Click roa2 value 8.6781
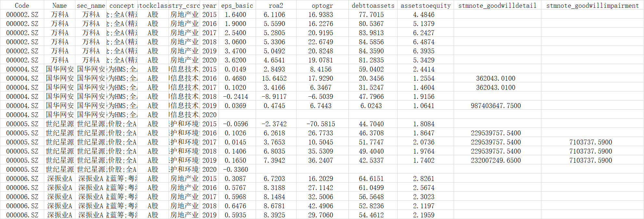The width and height of the screenshot is (644, 219). coord(274,206)
